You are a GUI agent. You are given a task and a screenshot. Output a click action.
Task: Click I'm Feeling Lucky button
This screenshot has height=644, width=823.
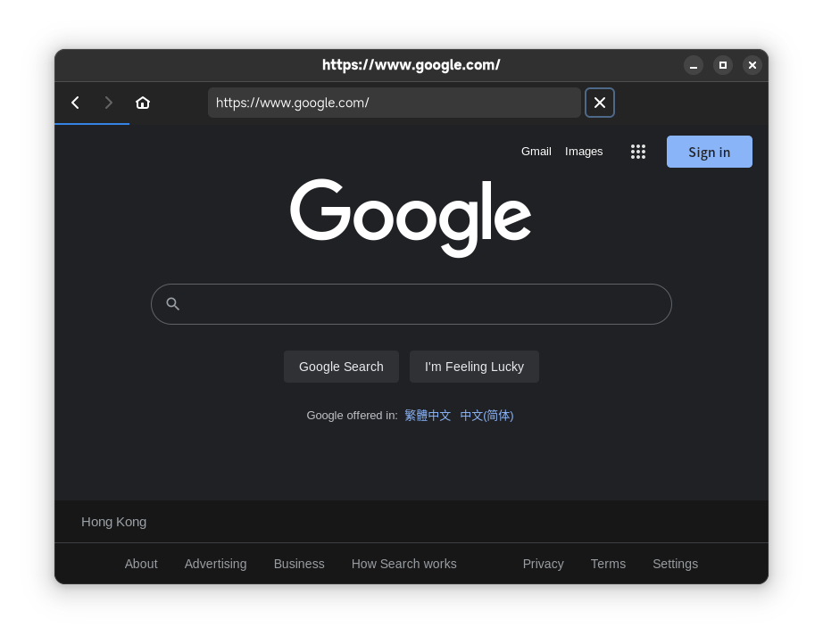point(474,367)
